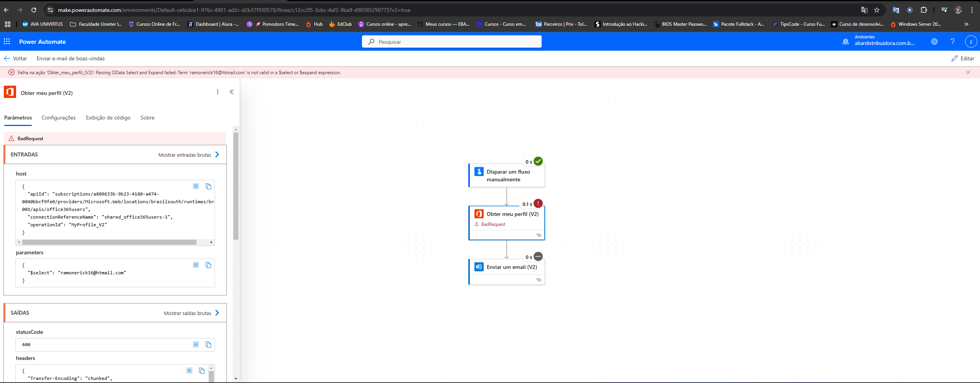The height and width of the screenshot is (383, 980).
Task: Click the browser back arrow
Action: [6, 10]
